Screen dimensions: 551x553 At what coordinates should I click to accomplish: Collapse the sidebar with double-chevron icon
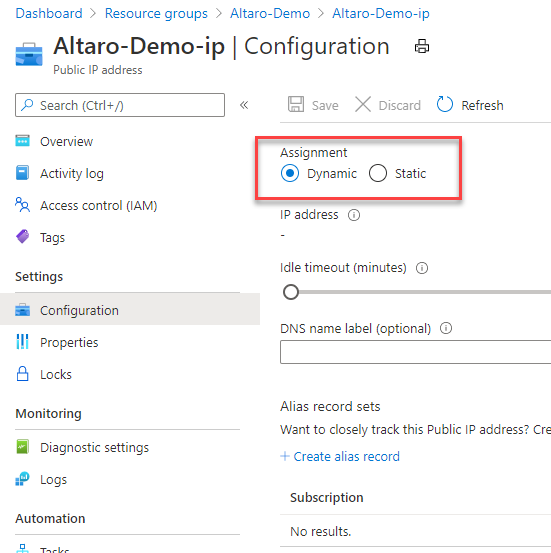pos(244,105)
